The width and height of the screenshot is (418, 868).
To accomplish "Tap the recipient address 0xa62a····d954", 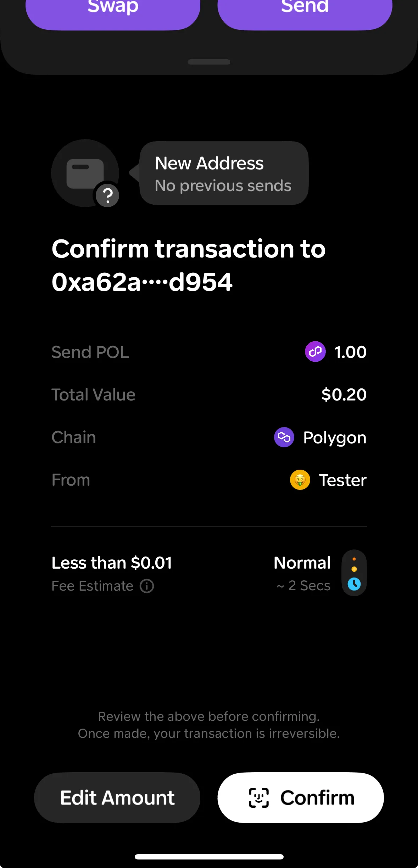I will (142, 283).
